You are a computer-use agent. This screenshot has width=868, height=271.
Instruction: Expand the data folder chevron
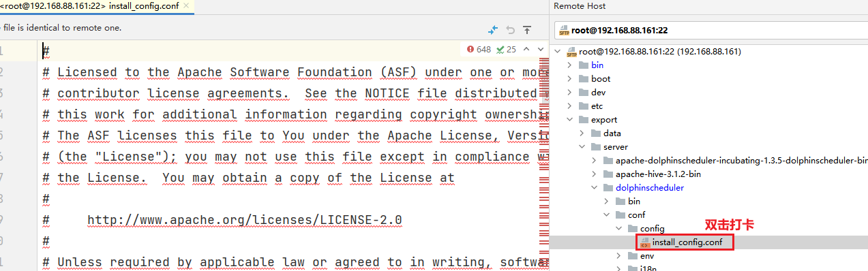tap(582, 133)
